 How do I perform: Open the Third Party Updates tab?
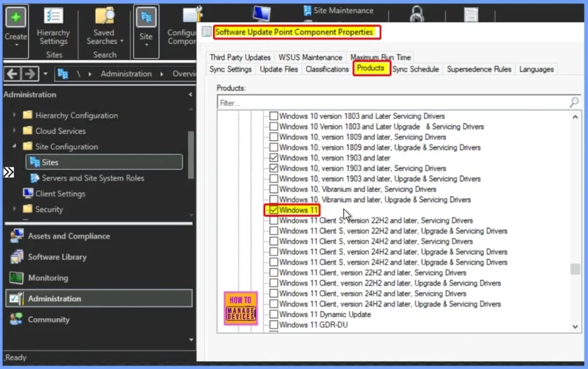coord(240,57)
